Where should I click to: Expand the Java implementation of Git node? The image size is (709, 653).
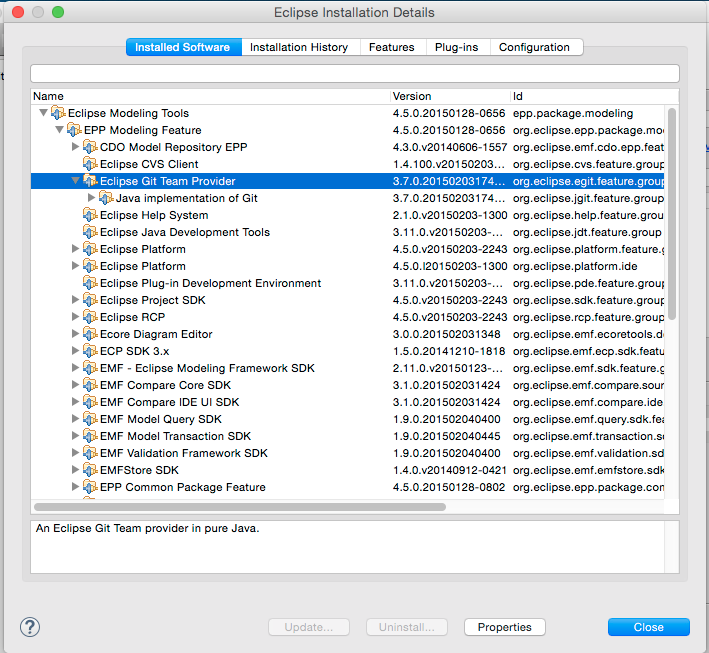(x=91, y=198)
